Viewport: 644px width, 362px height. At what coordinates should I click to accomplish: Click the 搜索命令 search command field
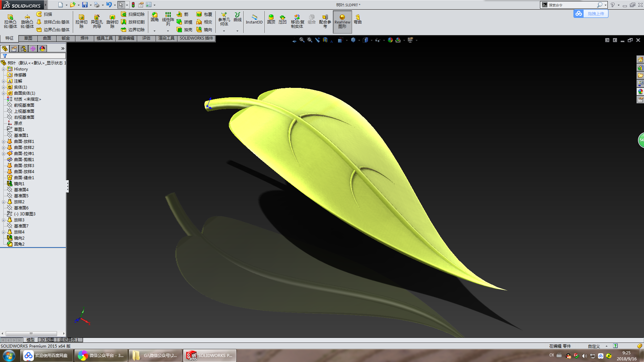click(x=574, y=5)
